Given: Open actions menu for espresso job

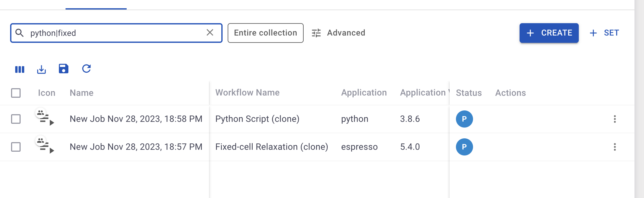Looking at the screenshot, I should 615,147.
